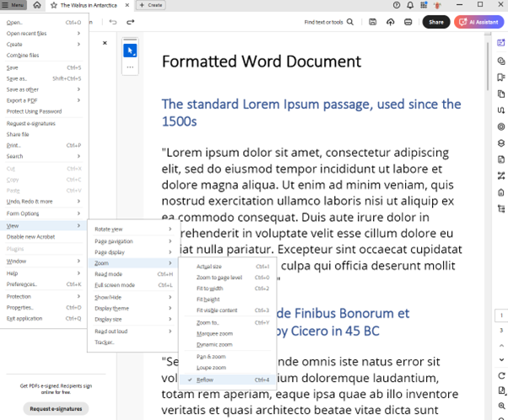Click Exit application menu item
Viewport: 508px width, 420px height.
tap(43, 318)
